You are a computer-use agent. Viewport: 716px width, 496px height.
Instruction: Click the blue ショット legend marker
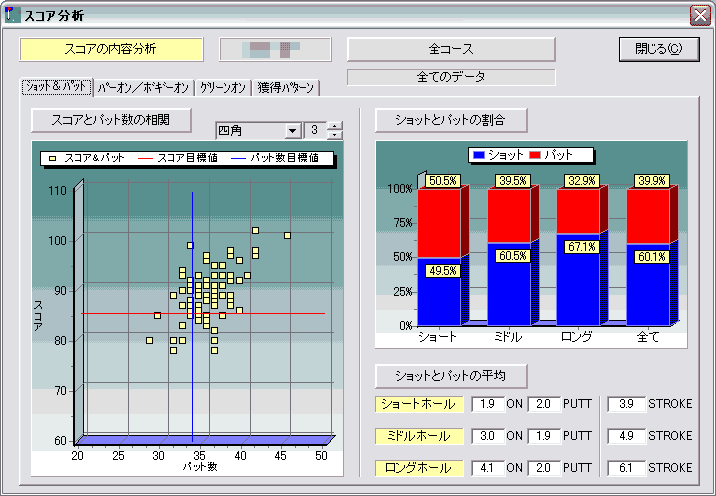(x=479, y=155)
